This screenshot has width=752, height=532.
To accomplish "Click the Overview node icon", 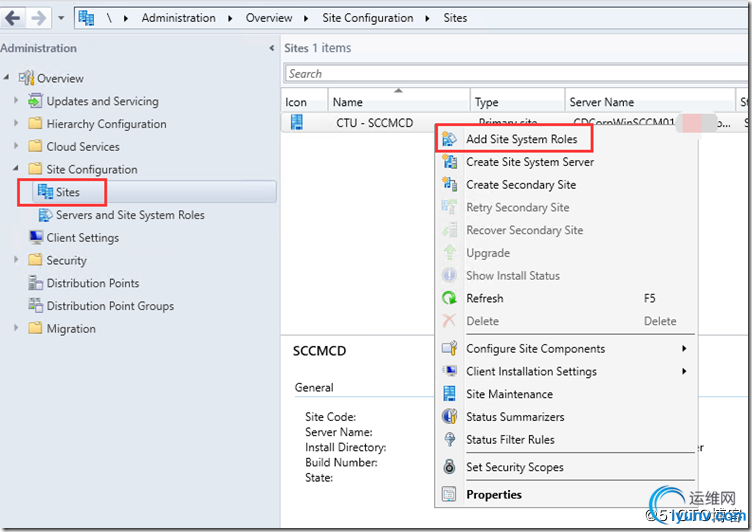I will [26, 78].
